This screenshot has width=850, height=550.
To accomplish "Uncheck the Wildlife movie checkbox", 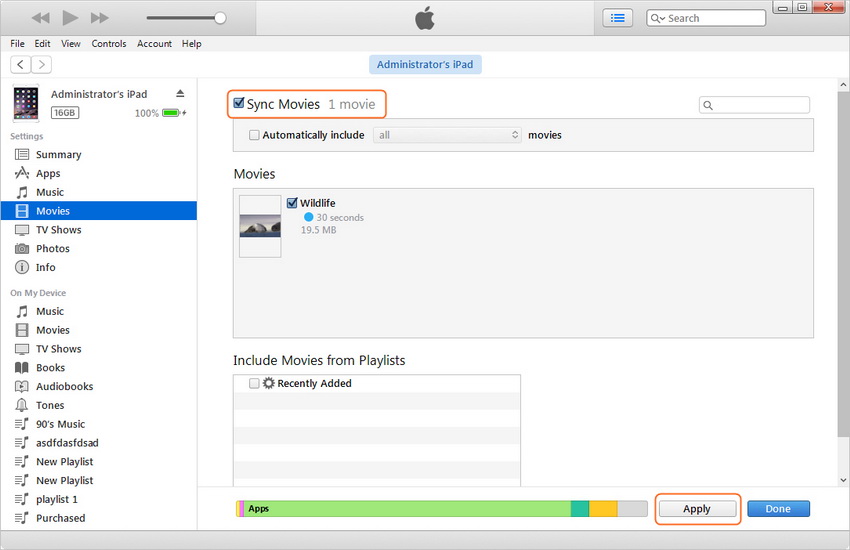I will (292, 203).
